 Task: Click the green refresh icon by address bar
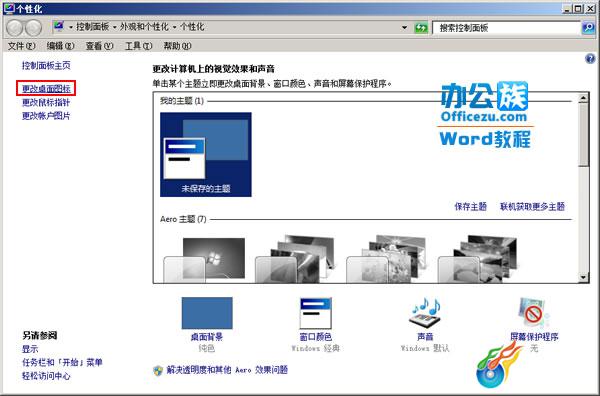[x=421, y=28]
